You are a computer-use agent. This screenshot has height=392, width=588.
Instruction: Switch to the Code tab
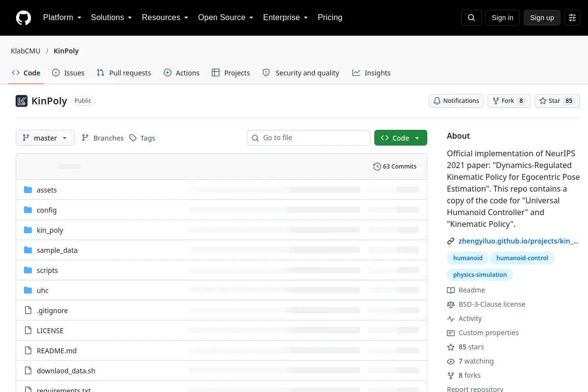[26, 73]
